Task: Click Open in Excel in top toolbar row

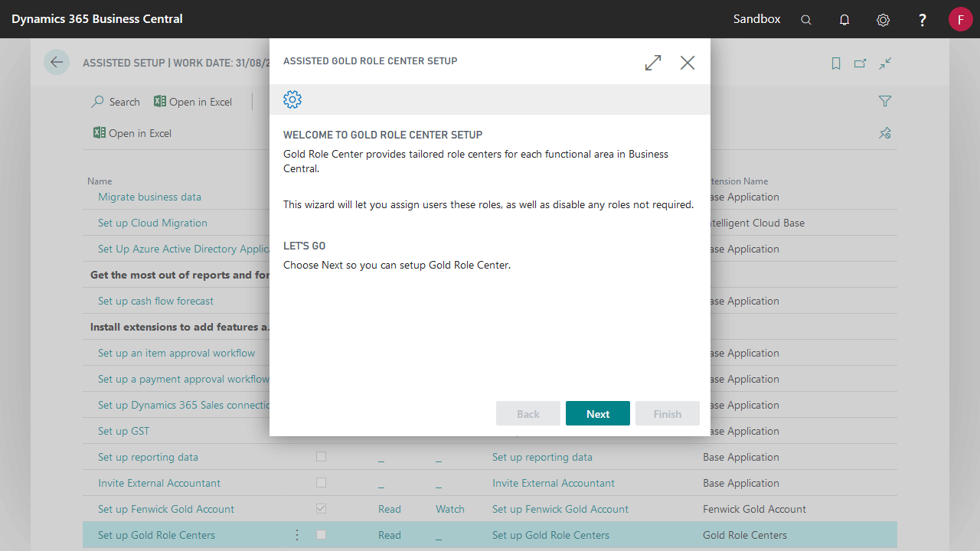Action: click(193, 102)
